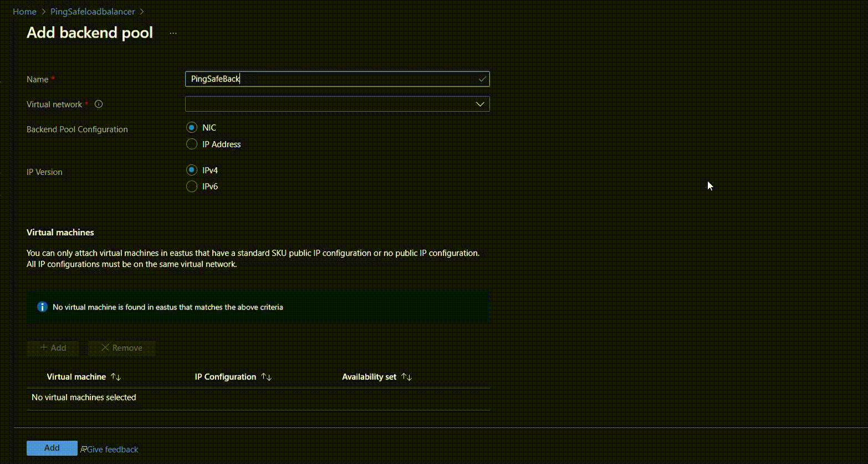Click the Virtual network dropdown chevron
Image resolution: width=868 pixels, height=464 pixels.
click(480, 104)
